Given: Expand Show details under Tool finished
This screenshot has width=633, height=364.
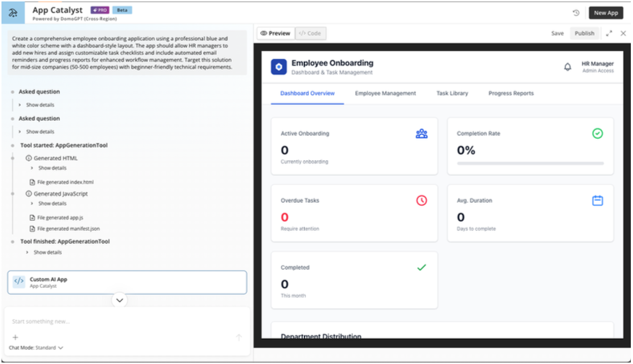Looking at the screenshot, I should point(44,252).
